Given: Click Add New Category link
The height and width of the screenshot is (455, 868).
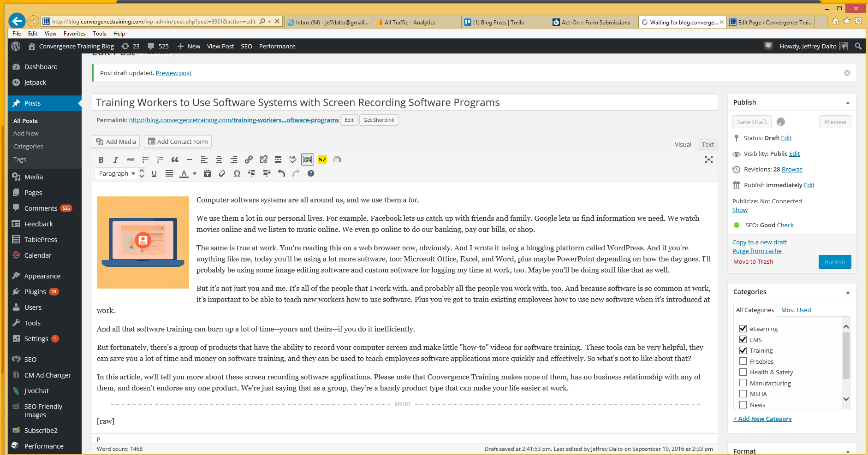Looking at the screenshot, I should click(x=762, y=419).
